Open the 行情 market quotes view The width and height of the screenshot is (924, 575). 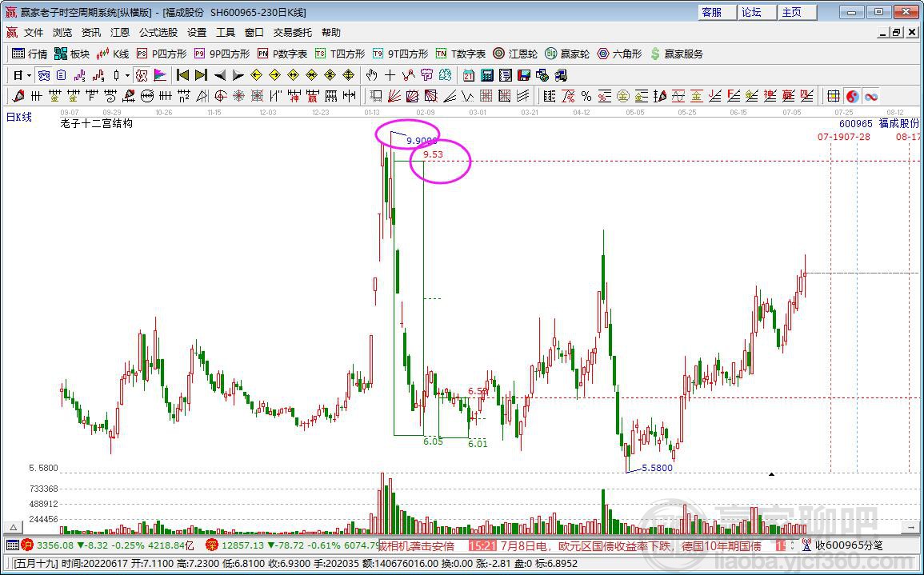pos(30,54)
